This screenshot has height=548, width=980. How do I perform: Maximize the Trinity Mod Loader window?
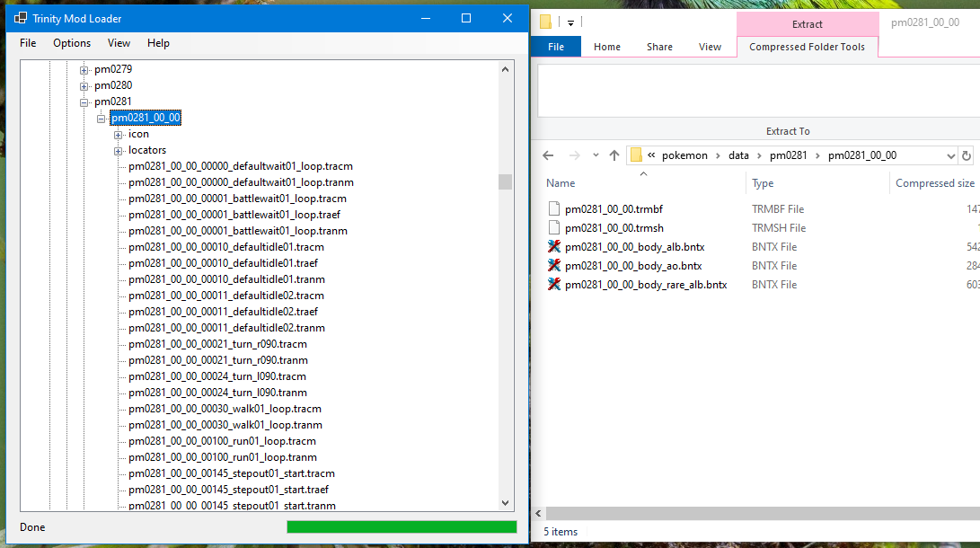pyautogui.click(x=466, y=18)
